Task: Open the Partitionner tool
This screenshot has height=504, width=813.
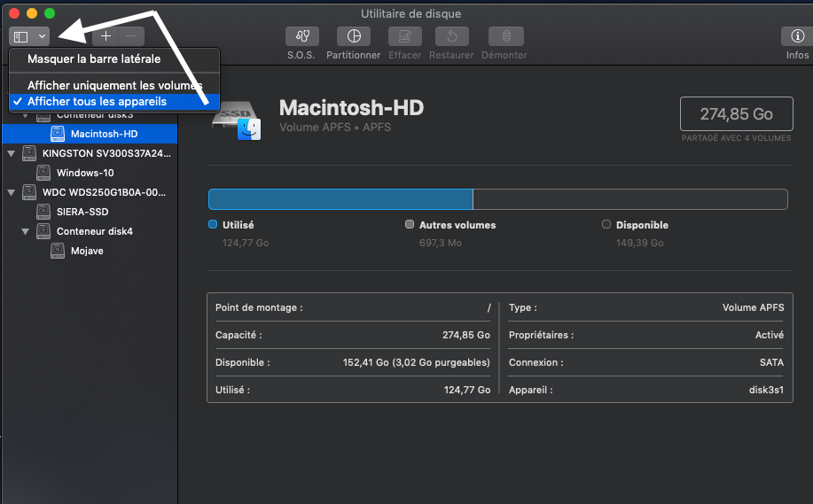Action: coord(354,36)
